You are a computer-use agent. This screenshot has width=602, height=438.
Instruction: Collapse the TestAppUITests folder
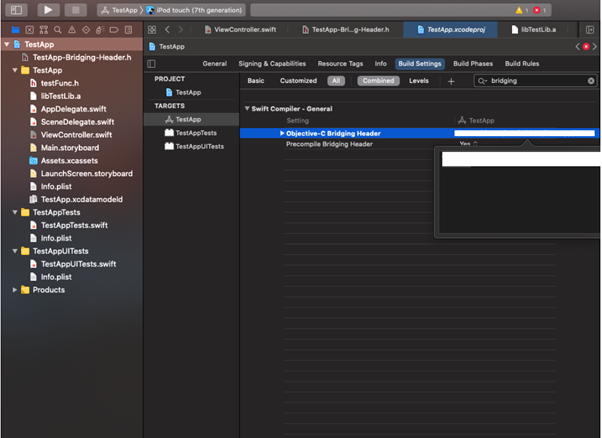pyautogui.click(x=15, y=251)
